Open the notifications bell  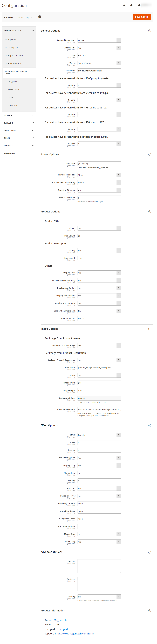(131, 5)
